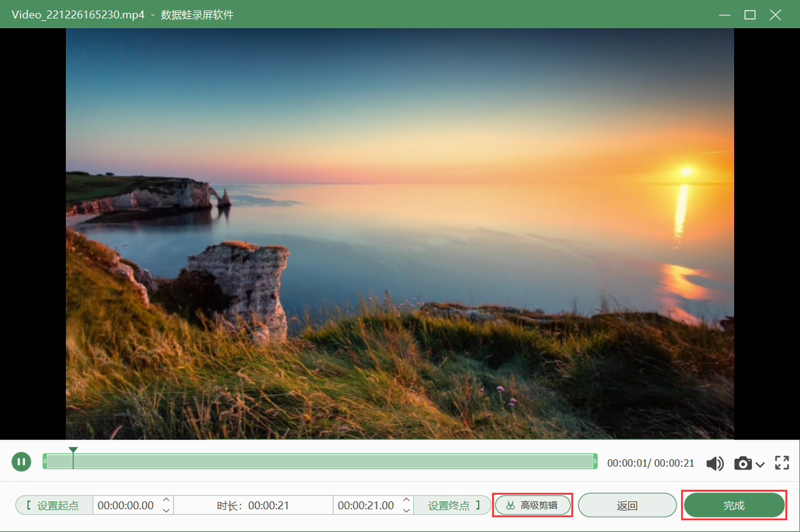Image resolution: width=800 pixels, height=532 pixels.
Task: Click the title text Video_221226165230.mp4
Action: [78, 15]
